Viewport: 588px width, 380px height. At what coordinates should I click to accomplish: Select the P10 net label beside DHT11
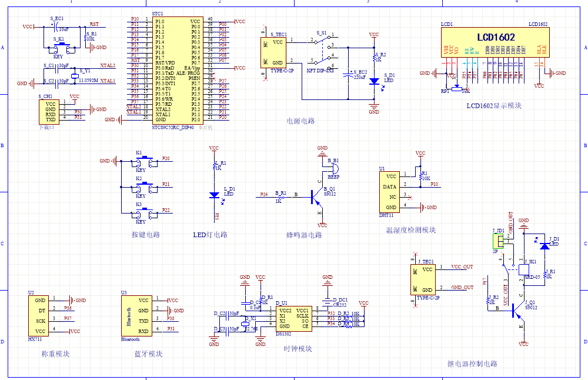(x=435, y=184)
